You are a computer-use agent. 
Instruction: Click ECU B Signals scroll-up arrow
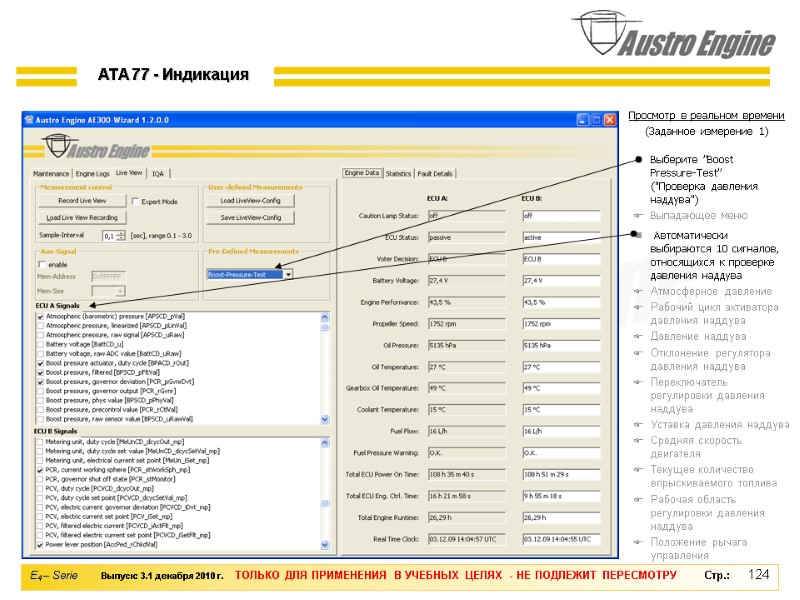tap(325, 443)
